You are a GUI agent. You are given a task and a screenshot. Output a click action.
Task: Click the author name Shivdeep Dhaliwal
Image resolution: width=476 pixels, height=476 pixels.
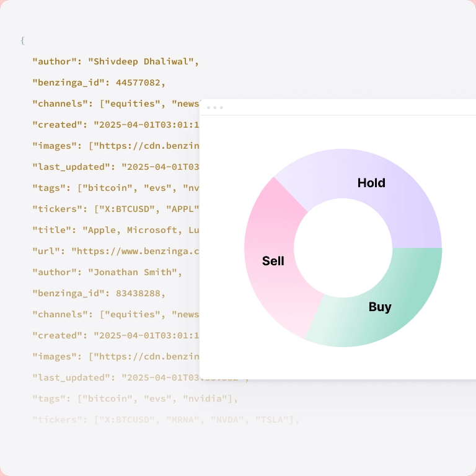(x=143, y=61)
